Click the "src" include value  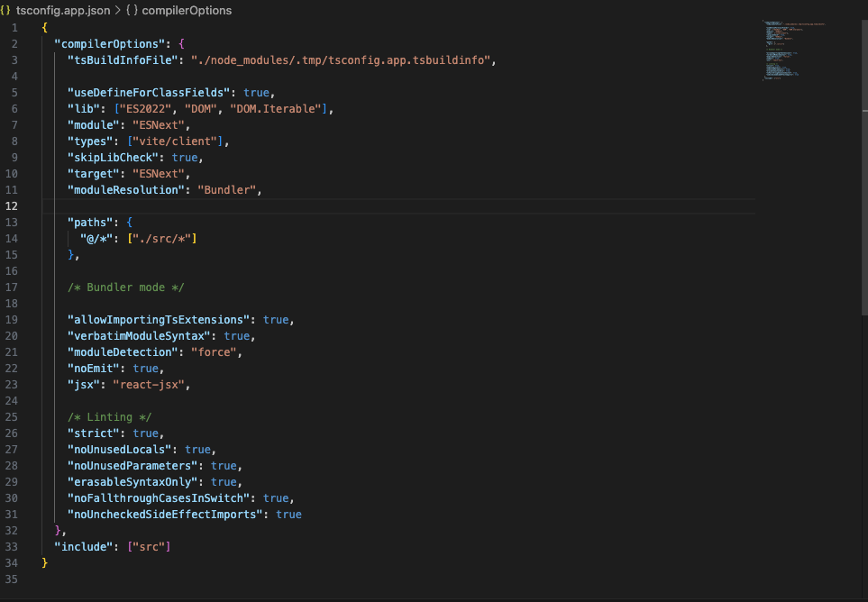[149, 547]
